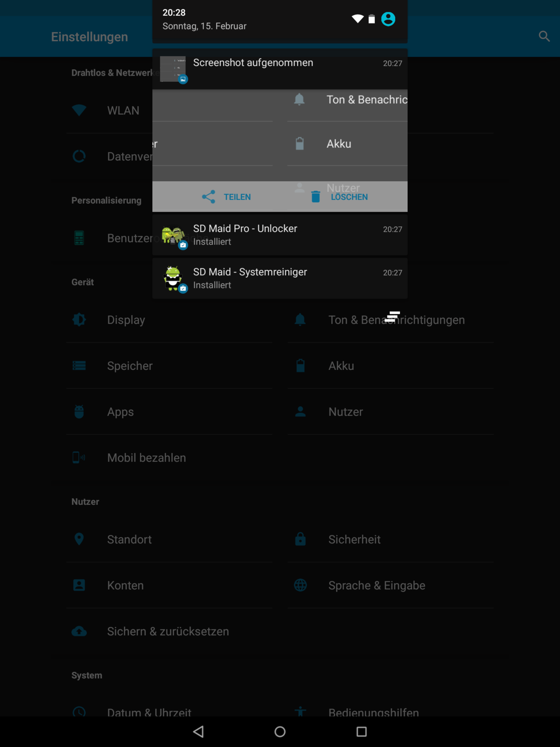The width and height of the screenshot is (560, 747).
Task: Tap TEILEN to share the screenshot
Action: (227, 197)
